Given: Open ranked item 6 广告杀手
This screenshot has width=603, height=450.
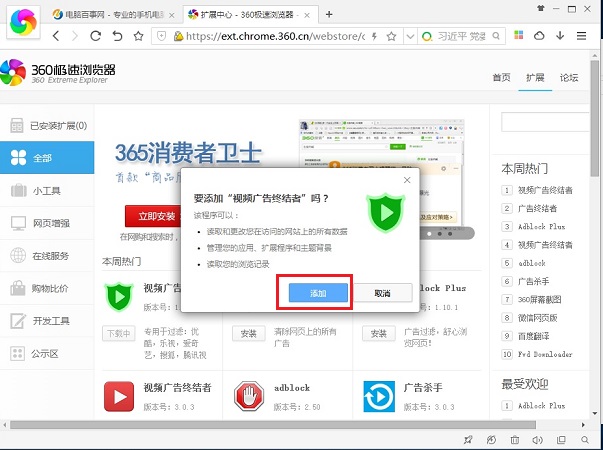Looking at the screenshot, I should [x=533, y=282].
